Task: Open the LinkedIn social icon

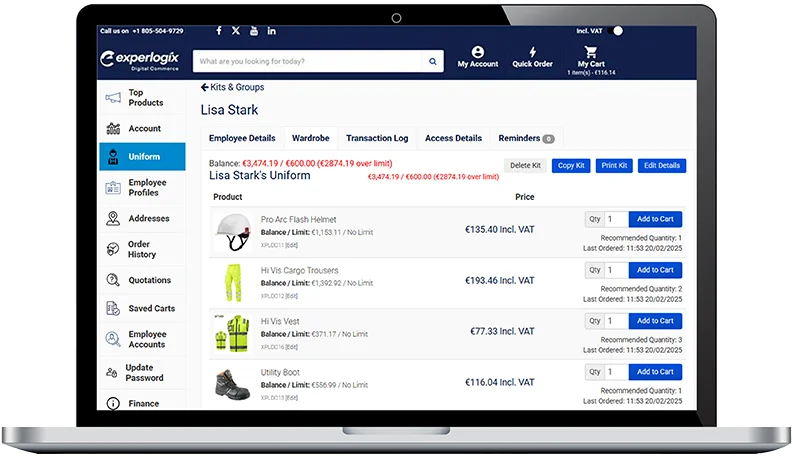Action: pos(272,31)
